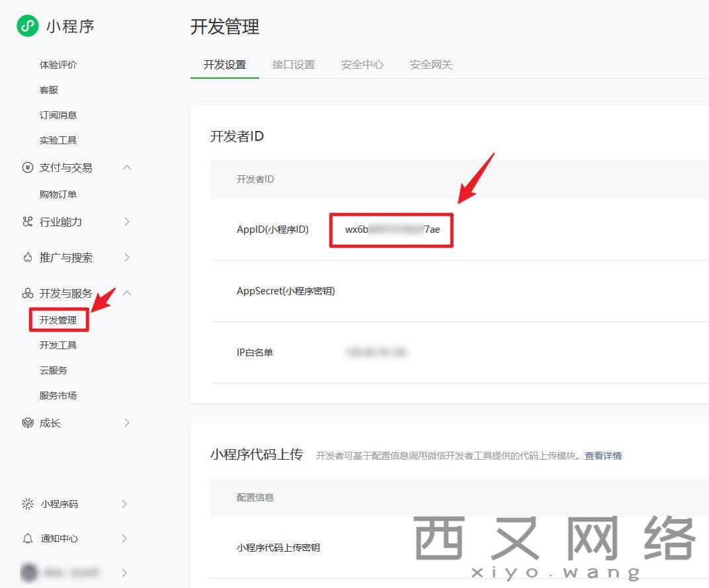Switch to the 安全中心 tab
This screenshot has height=588, width=709.
362,65
